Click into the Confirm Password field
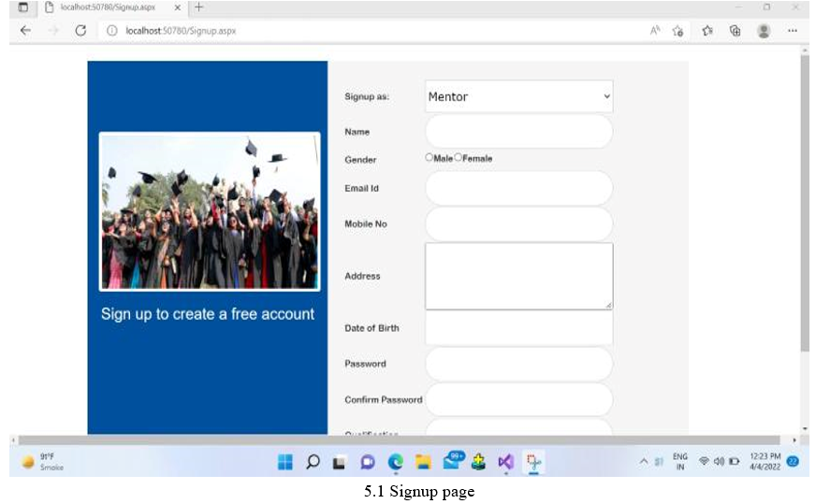 click(518, 399)
